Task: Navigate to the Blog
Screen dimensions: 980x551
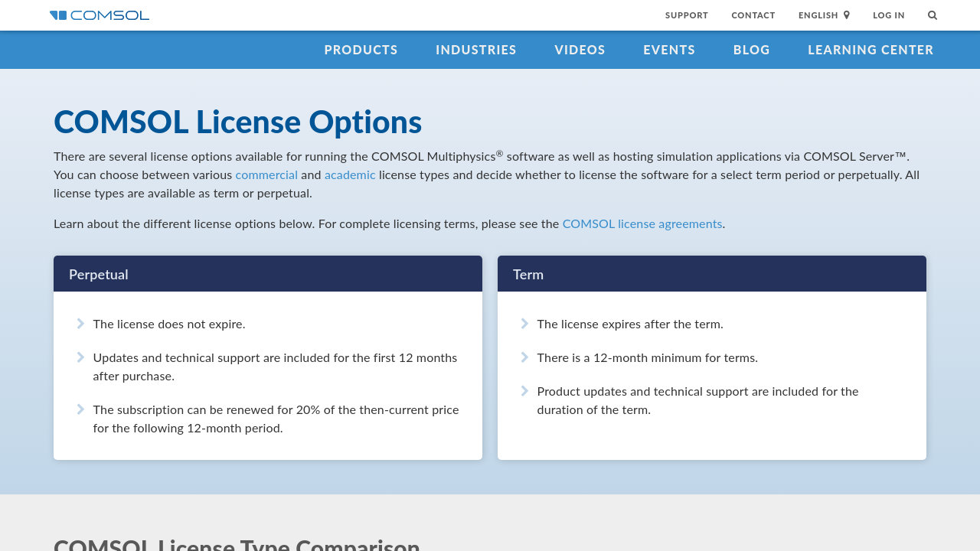Action: (751, 50)
